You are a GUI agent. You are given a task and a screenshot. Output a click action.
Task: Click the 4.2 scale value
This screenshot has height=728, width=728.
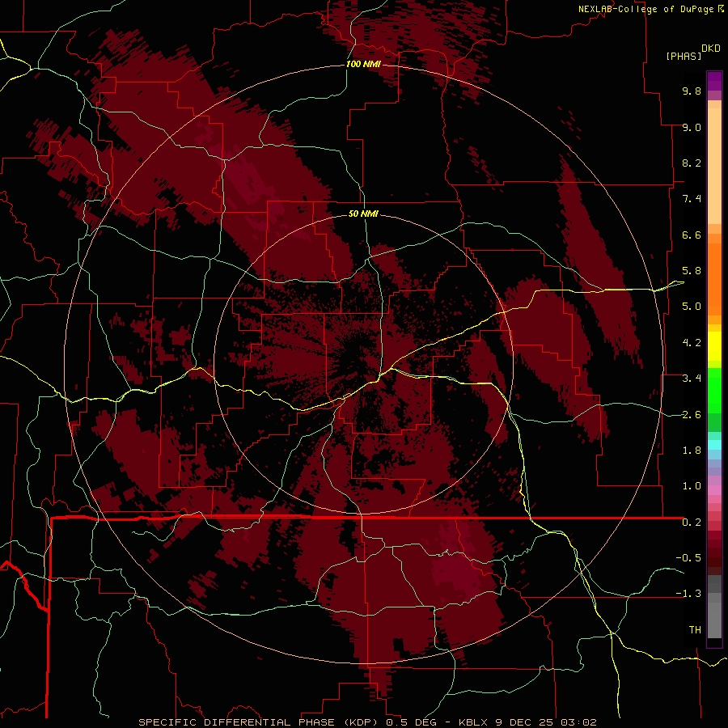point(692,343)
